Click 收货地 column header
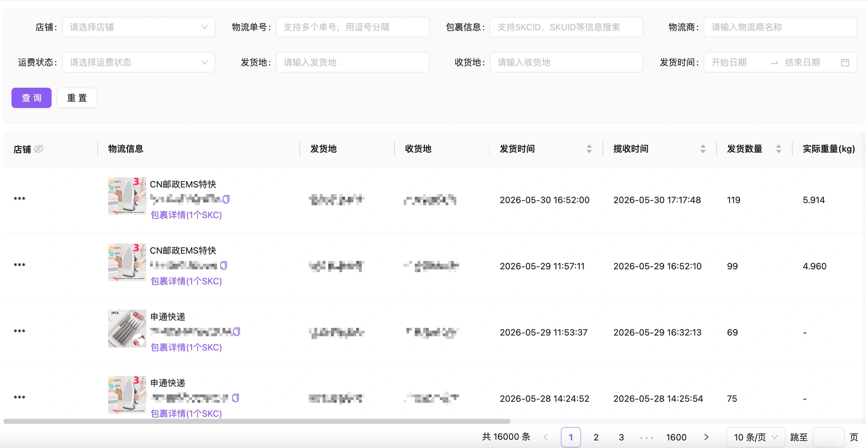 418,149
